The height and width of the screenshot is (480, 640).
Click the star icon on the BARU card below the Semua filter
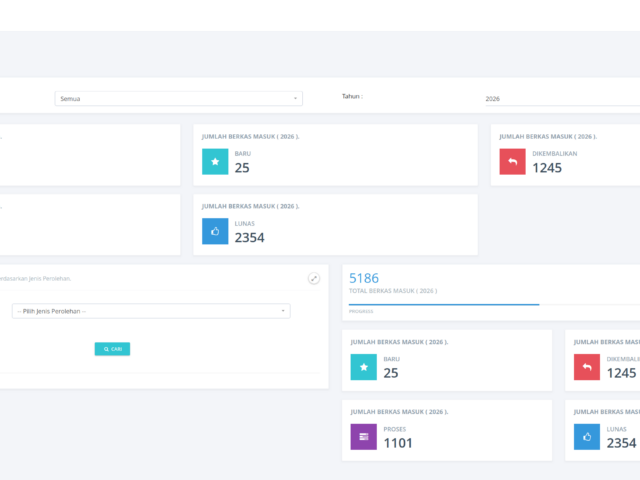[215, 162]
